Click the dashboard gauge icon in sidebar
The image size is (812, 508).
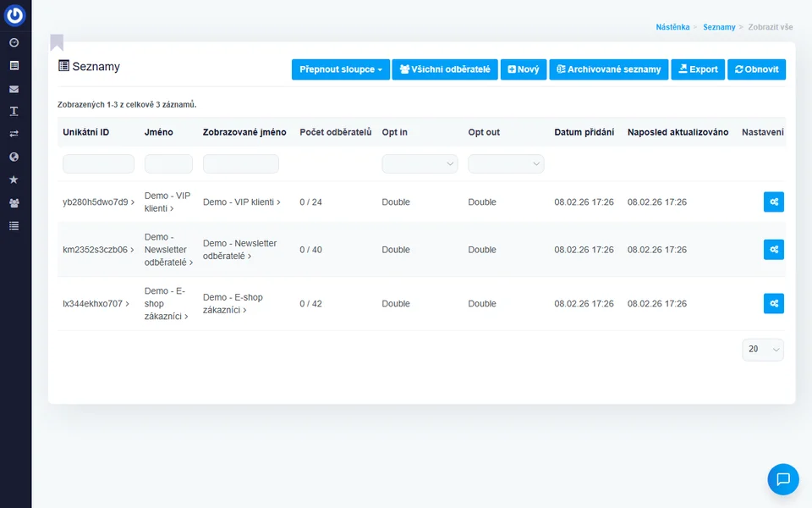tap(14, 42)
